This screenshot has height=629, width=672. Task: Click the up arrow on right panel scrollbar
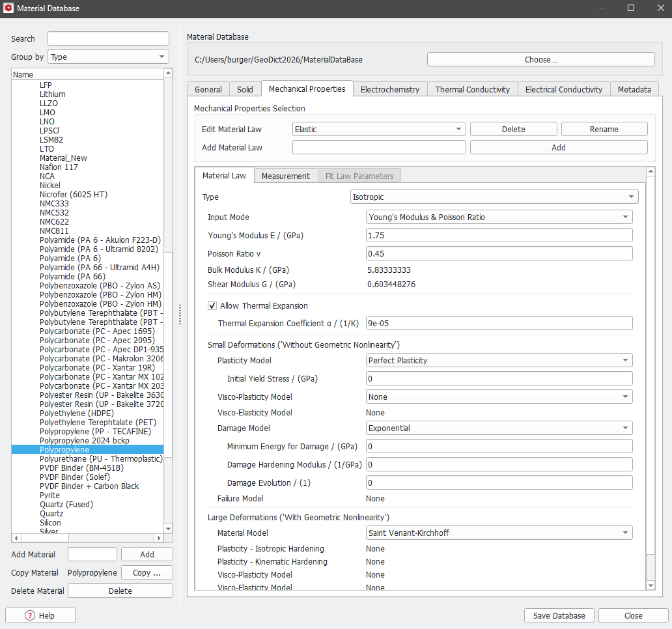tap(651, 171)
